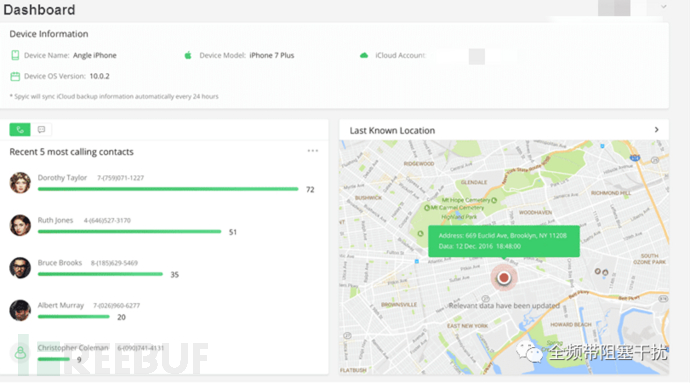Click Ruth Jones's call count bar

coord(129,232)
